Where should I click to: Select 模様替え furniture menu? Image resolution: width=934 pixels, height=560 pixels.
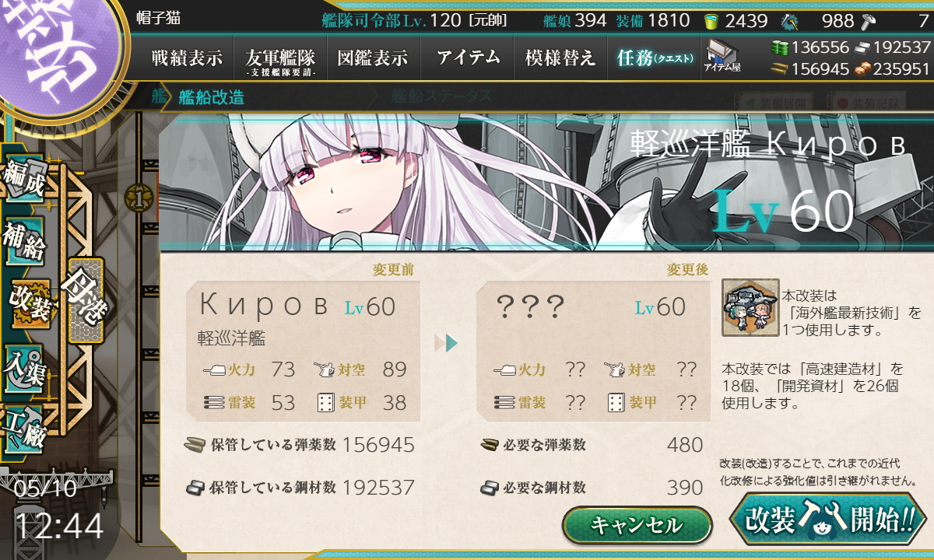[560, 58]
